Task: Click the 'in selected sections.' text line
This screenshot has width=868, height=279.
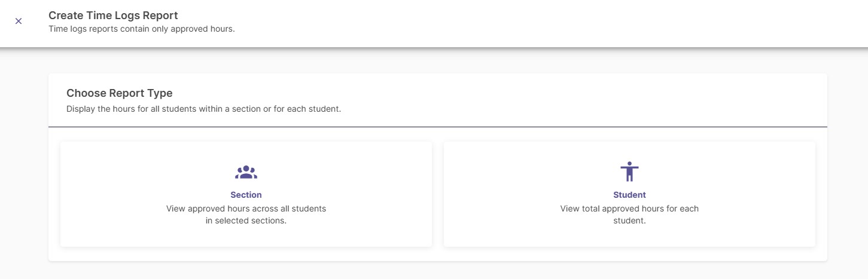Action: tap(246, 220)
